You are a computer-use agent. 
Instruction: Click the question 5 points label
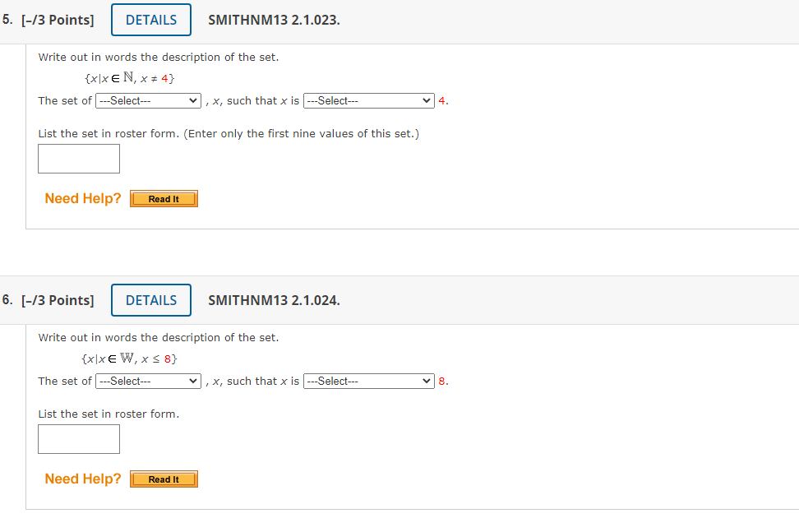tap(58, 20)
